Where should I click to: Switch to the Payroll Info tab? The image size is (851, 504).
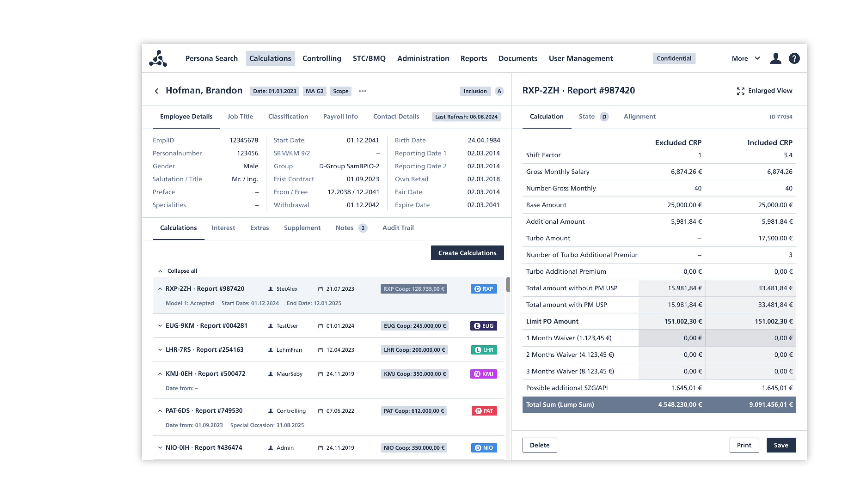(340, 117)
